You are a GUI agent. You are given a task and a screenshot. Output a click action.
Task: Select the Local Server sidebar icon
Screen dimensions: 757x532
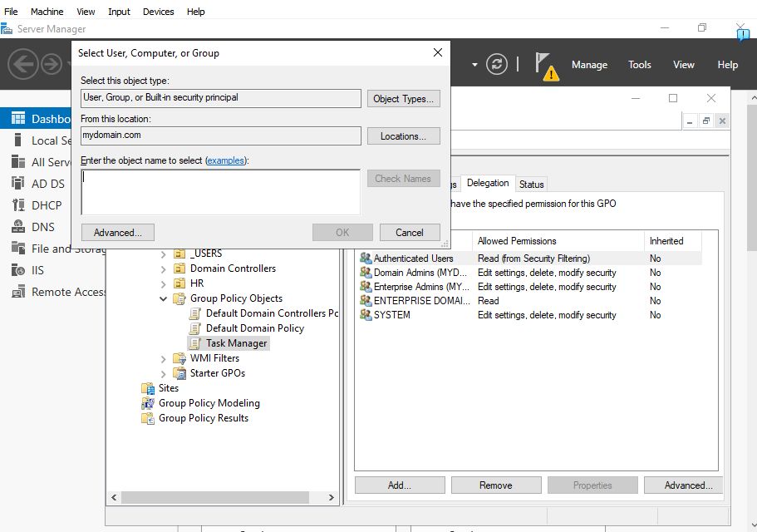point(17,140)
